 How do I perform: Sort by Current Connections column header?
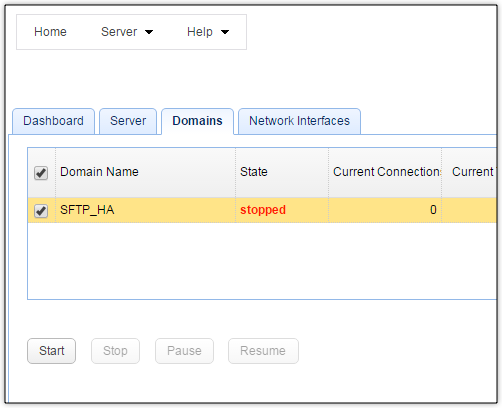385,172
